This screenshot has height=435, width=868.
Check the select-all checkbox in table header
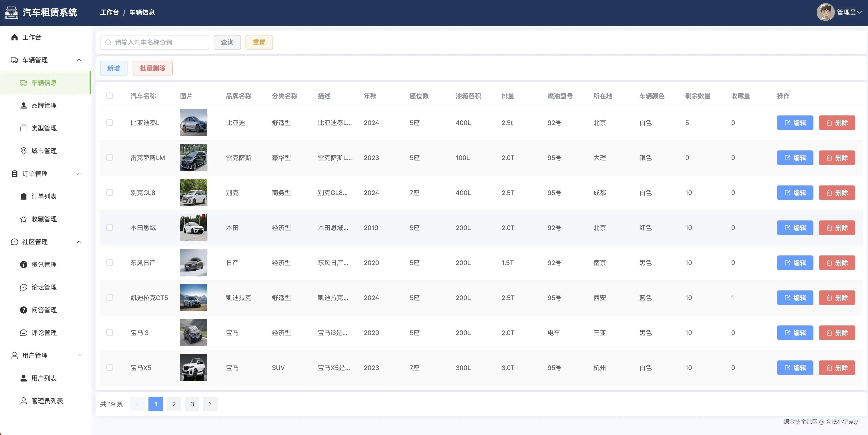[110, 96]
